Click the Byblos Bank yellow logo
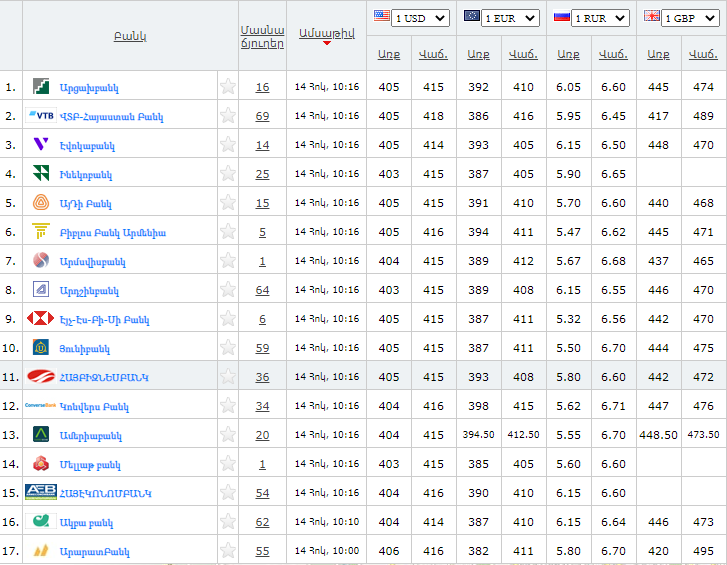 click(41, 232)
